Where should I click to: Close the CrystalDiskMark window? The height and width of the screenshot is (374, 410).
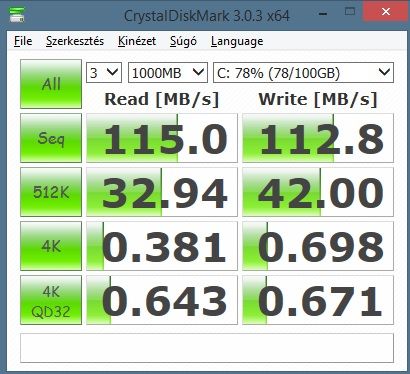click(386, 12)
